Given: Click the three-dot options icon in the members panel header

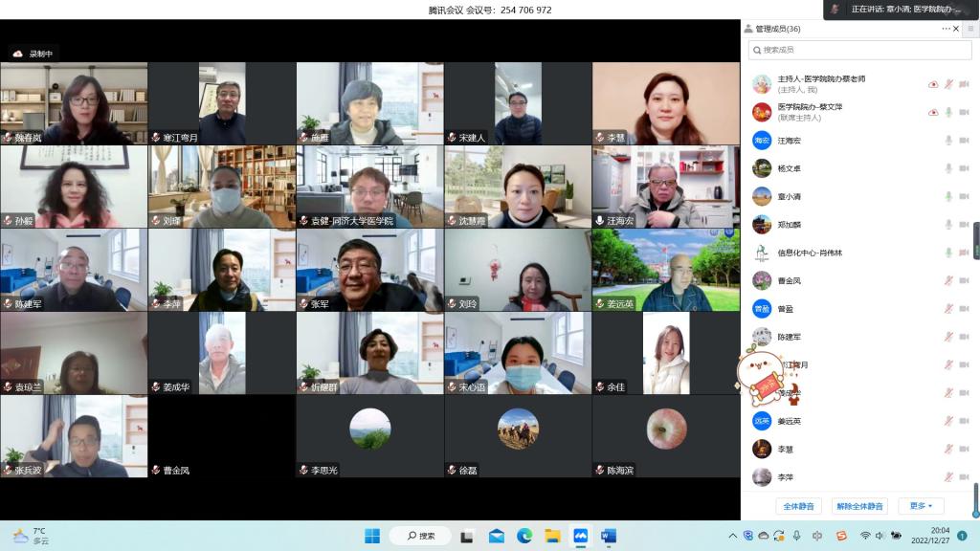Looking at the screenshot, I should click(944, 29).
